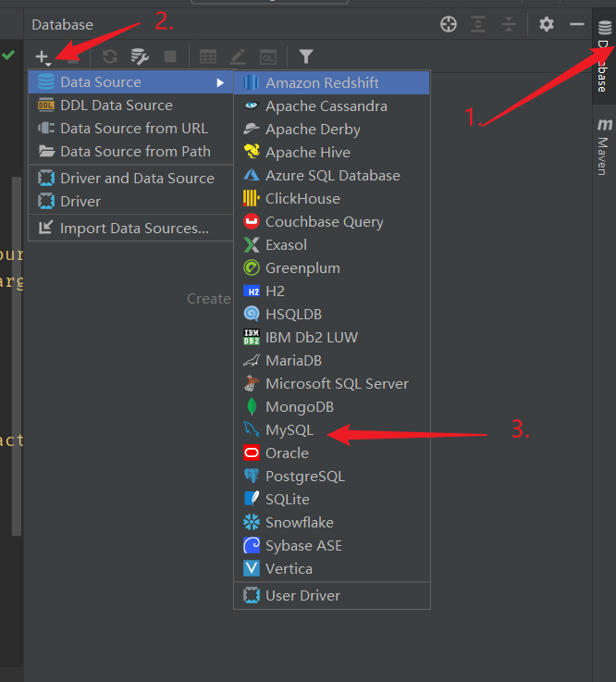Click the Refresh icon in Database toolbar
The image size is (616, 682).
click(x=110, y=56)
